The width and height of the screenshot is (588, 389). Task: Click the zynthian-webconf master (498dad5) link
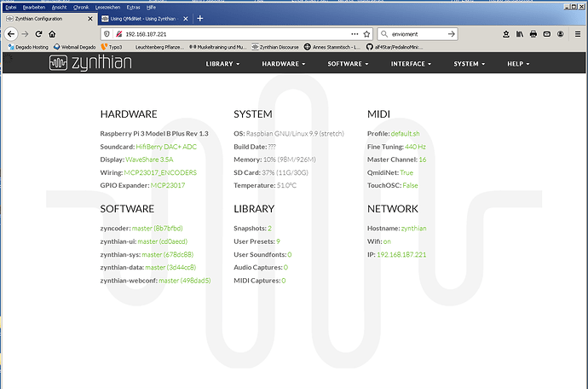pos(185,281)
